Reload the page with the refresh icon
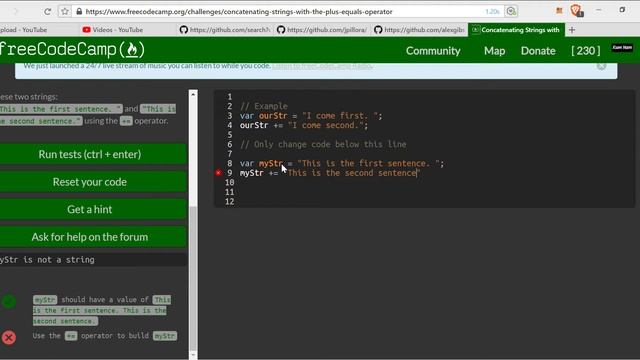 [x=47, y=11]
